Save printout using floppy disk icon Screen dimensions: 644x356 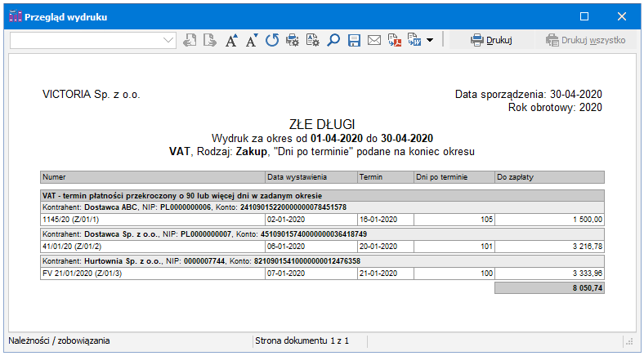[354, 40]
